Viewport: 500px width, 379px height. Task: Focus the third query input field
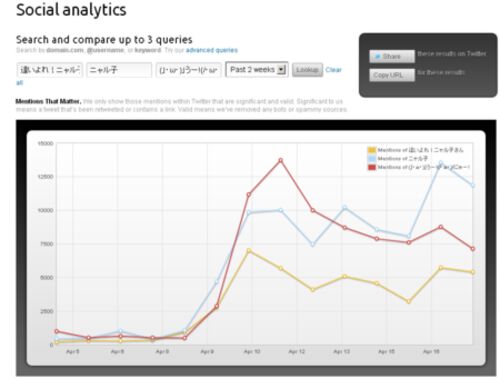pyautogui.click(x=188, y=70)
